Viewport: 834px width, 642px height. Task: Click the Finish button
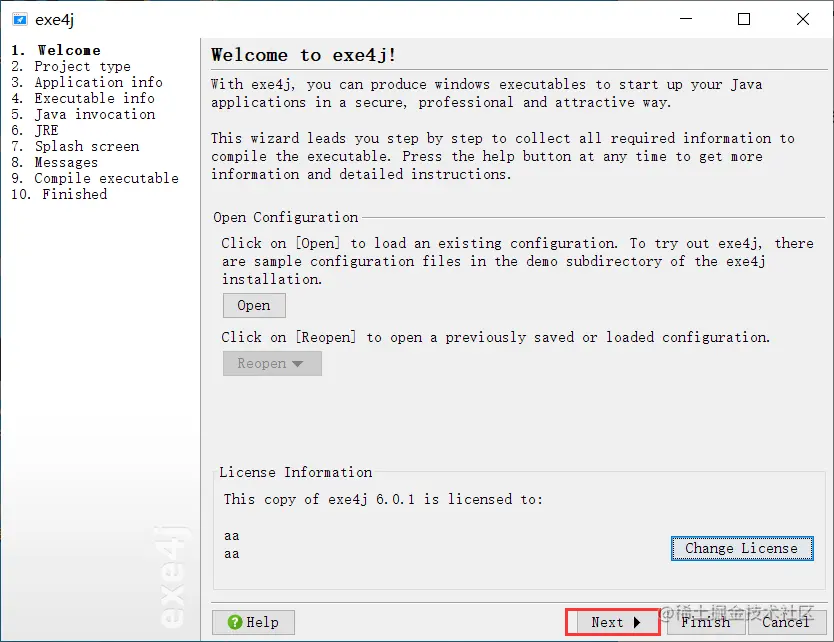tap(706, 622)
